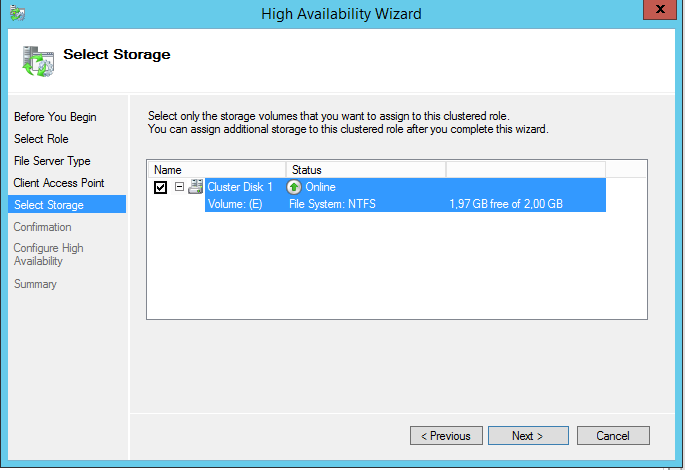
Task: Select the highlighted Select Storage step
Action: coord(48,205)
